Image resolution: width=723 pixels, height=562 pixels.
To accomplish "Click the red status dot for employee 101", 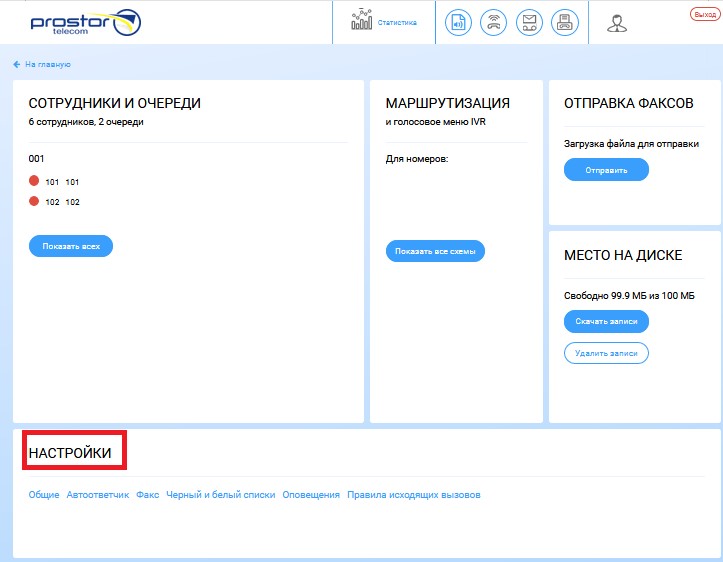I will pos(34,181).
